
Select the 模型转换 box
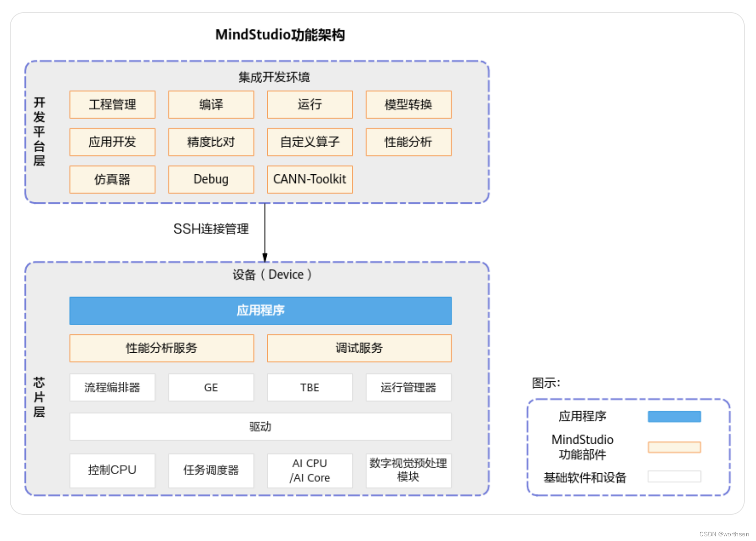click(408, 105)
